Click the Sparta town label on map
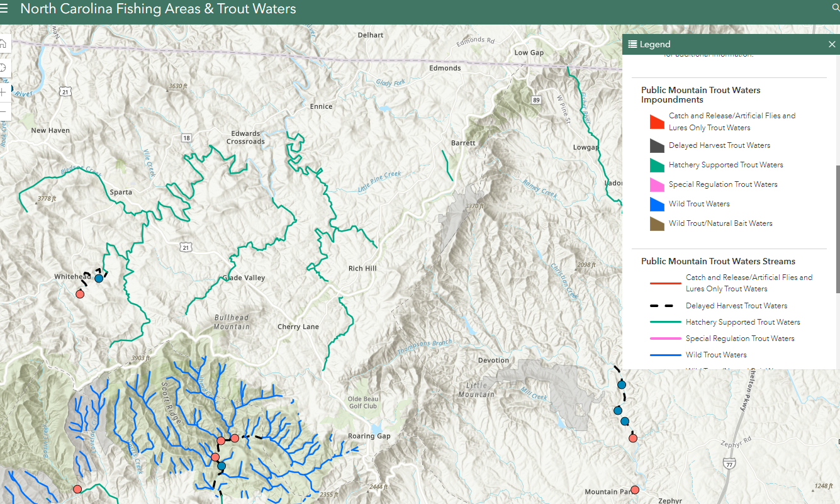The height and width of the screenshot is (504, 840). pos(121,192)
